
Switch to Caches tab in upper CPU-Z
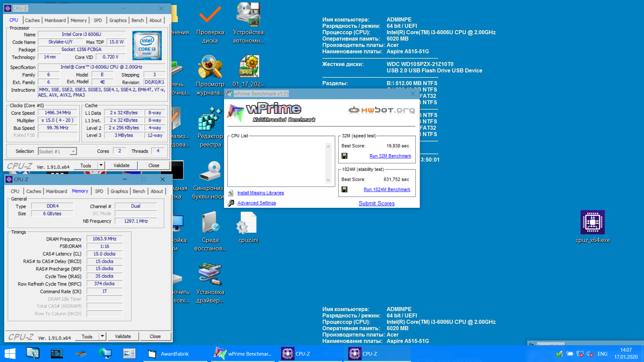(32, 20)
